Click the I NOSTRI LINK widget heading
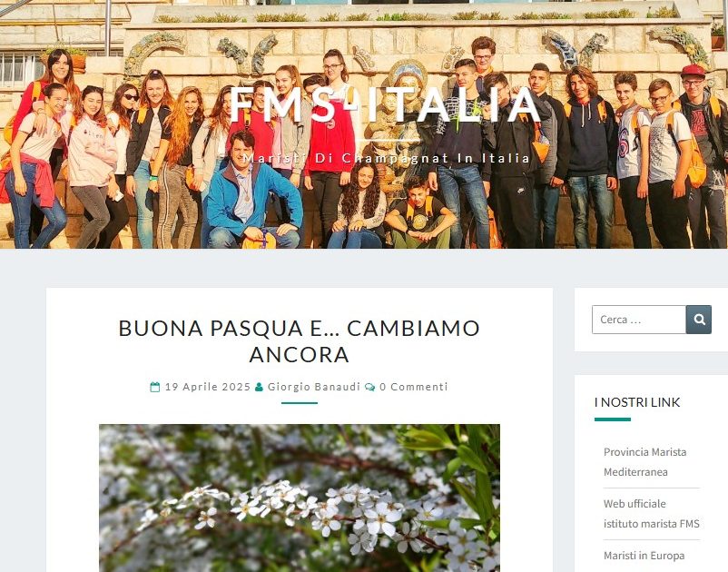The height and width of the screenshot is (572, 728). [x=637, y=402]
